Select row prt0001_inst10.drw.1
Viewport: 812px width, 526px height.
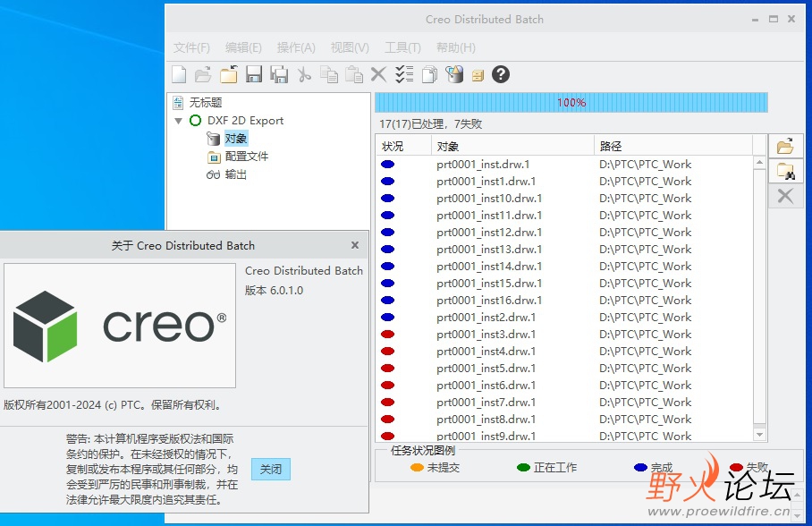coord(564,199)
